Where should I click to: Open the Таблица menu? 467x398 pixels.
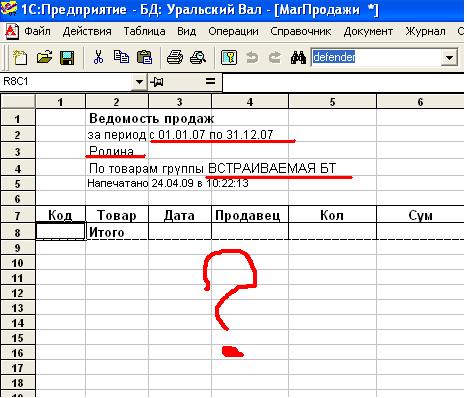(144, 31)
